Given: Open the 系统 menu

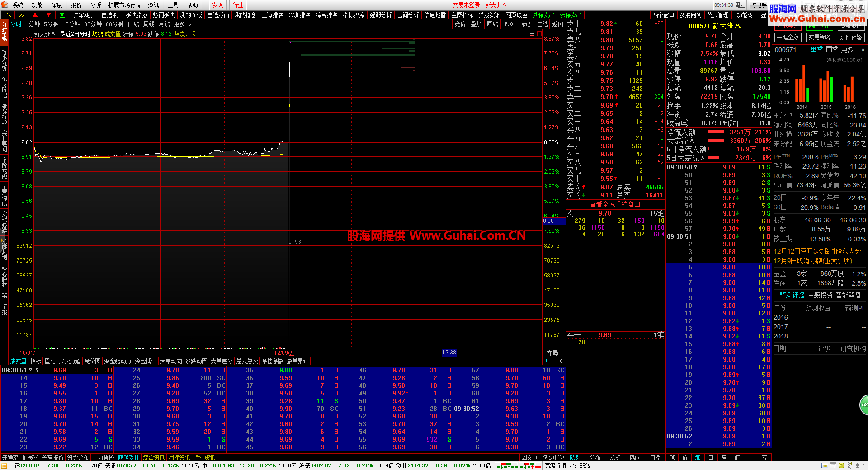Looking at the screenshot, I should click(x=18, y=5).
